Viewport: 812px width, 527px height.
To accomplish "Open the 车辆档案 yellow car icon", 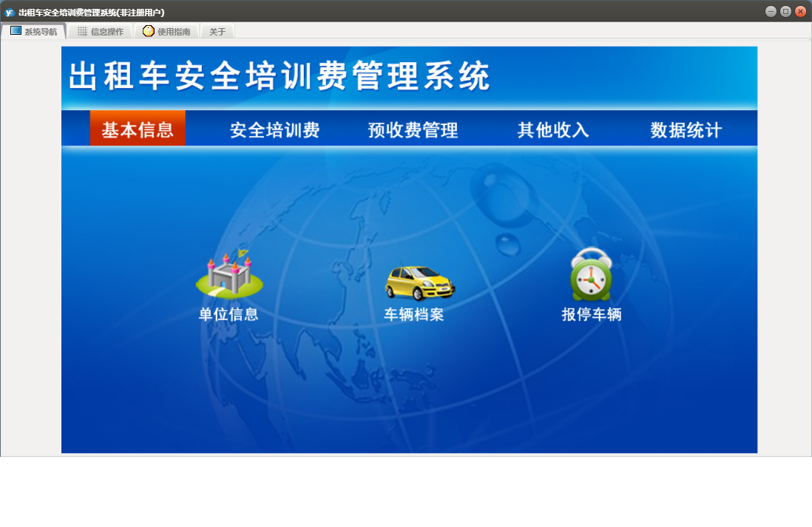I will point(420,283).
